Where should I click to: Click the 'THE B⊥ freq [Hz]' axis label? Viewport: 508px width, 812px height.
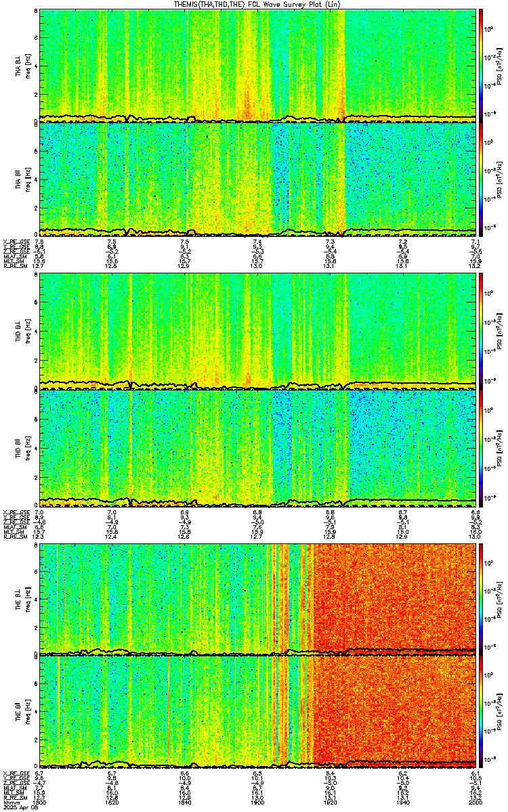22,599
